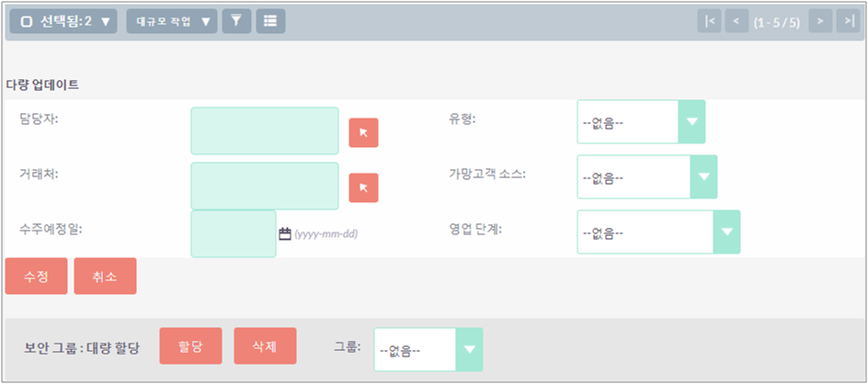The width and height of the screenshot is (868, 384).
Task: Toggle the select-all checkbox in 선택됨
Action: pyautogui.click(x=26, y=21)
